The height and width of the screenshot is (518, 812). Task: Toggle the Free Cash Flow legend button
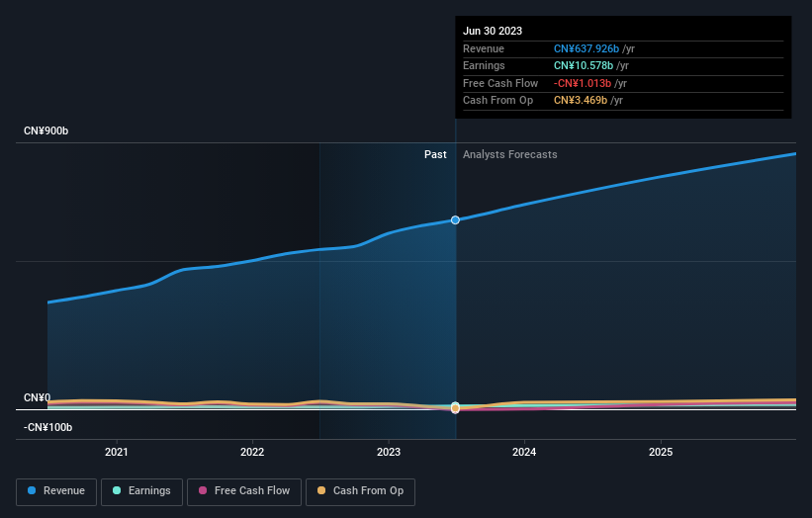(x=244, y=491)
